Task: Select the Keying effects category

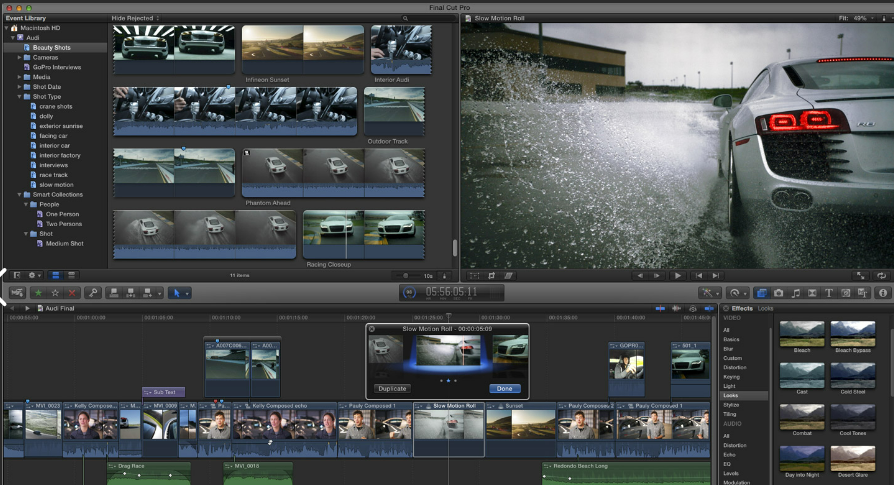Action: [x=732, y=377]
